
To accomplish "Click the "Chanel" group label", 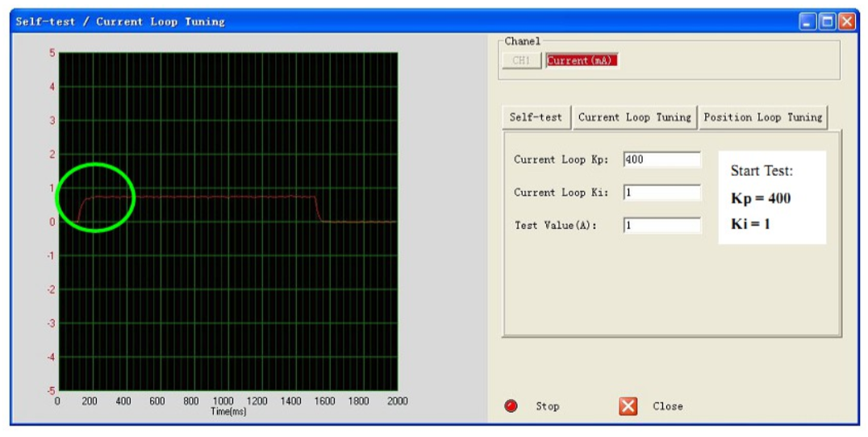I will pos(522,41).
